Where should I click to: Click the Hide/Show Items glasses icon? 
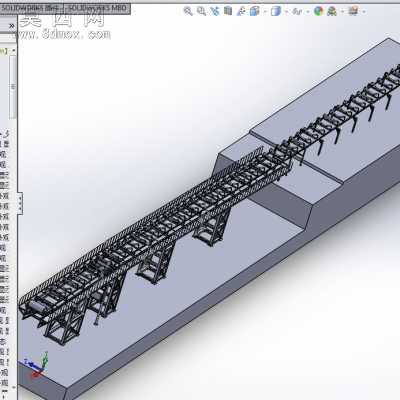pos(297,12)
